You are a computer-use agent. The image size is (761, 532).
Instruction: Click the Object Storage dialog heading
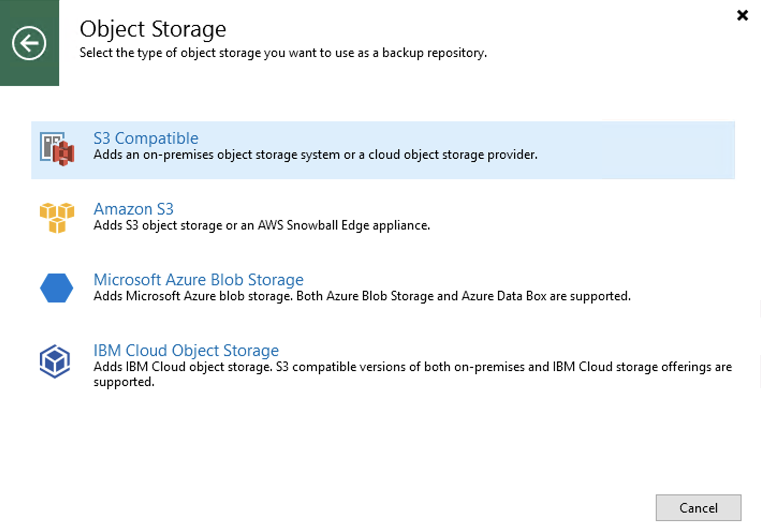(x=153, y=29)
